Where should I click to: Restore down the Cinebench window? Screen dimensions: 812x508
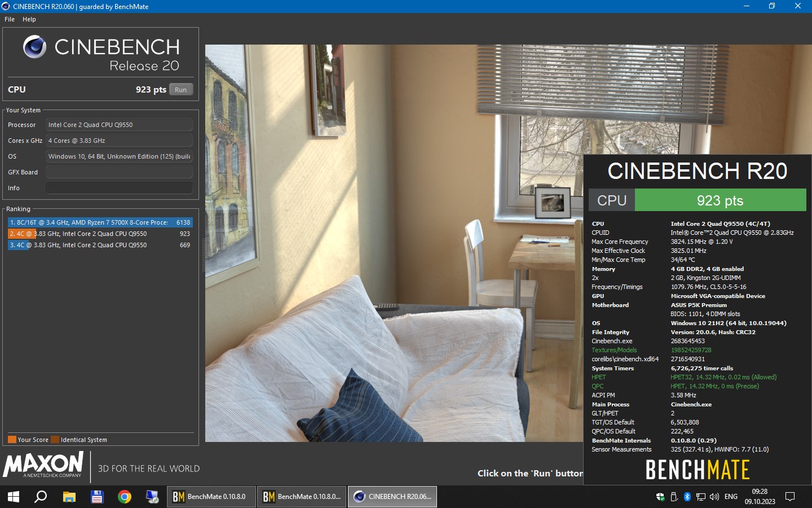coord(772,6)
